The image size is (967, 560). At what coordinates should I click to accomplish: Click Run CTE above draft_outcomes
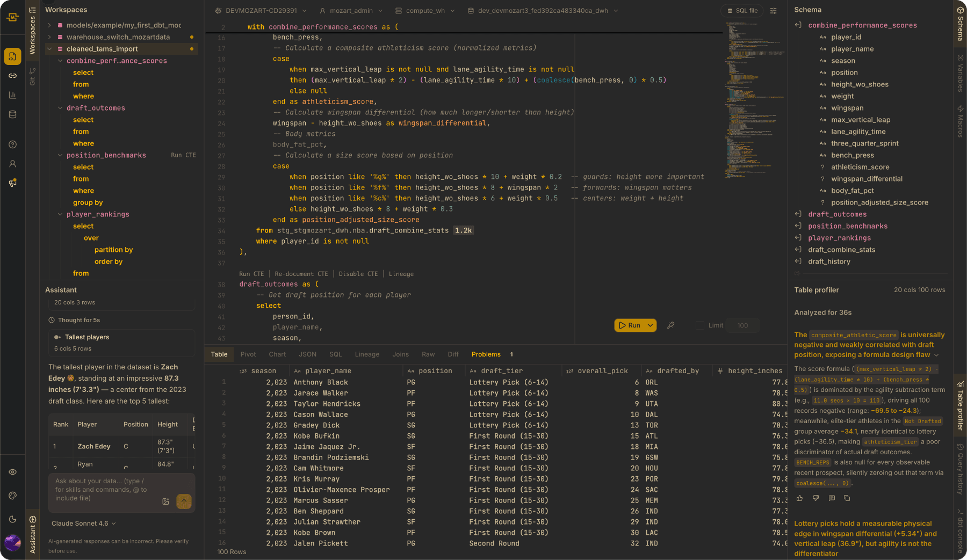point(251,274)
